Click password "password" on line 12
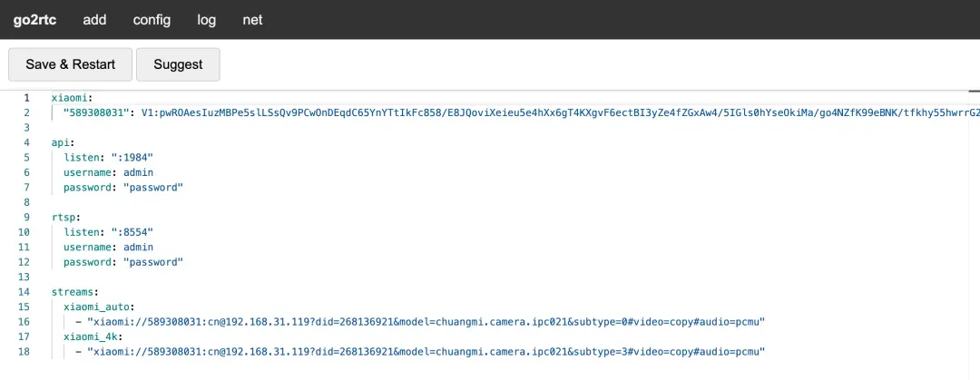The image size is (980, 380). click(x=123, y=262)
